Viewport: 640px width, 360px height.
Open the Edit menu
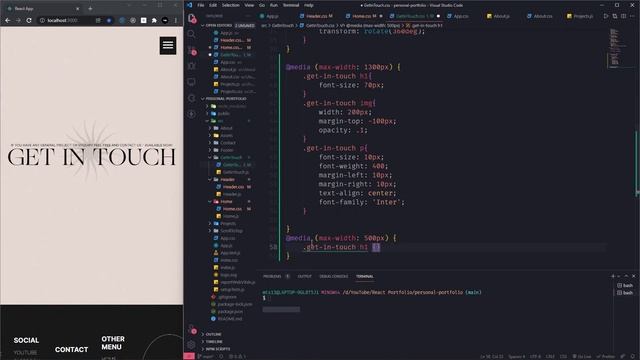pyautogui.click(x=213, y=5)
